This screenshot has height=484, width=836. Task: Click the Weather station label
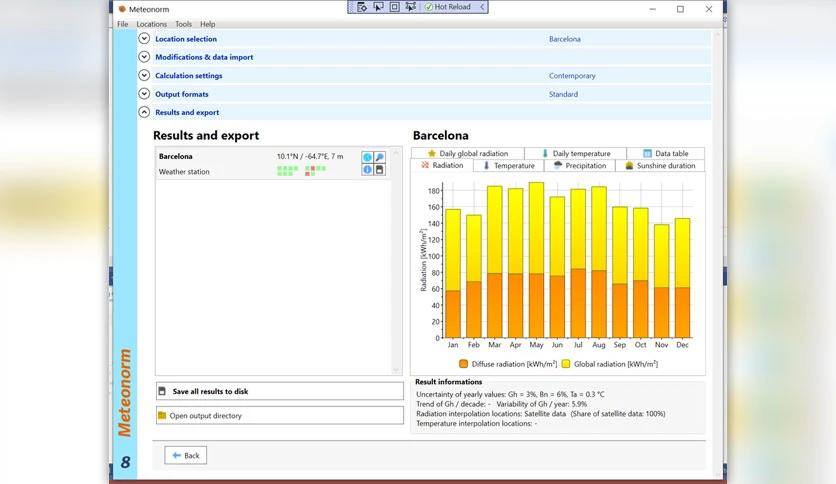pos(184,172)
